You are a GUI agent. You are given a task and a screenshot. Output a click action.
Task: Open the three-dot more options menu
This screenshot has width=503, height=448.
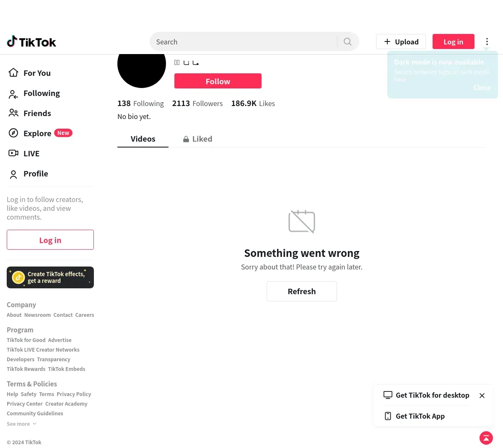click(487, 41)
